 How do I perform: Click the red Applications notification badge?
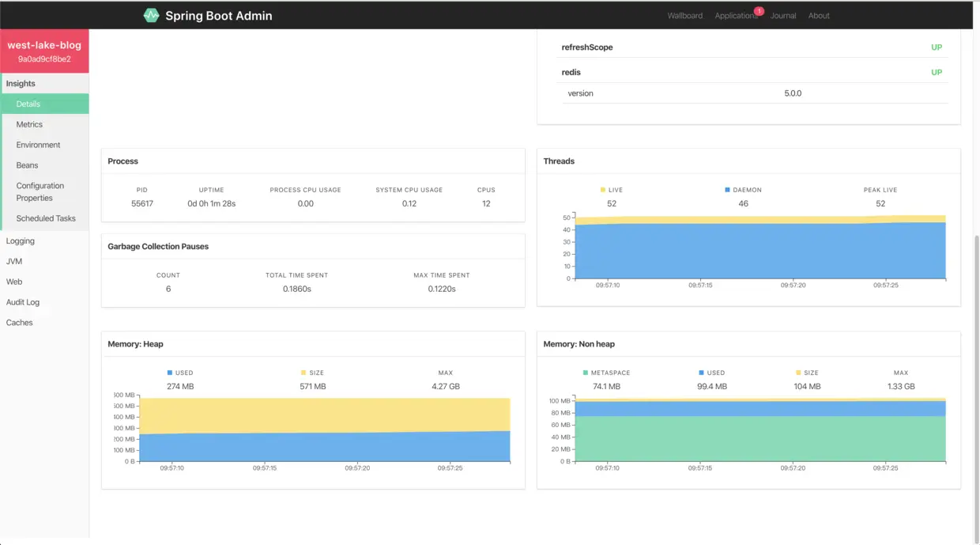click(x=759, y=11)
